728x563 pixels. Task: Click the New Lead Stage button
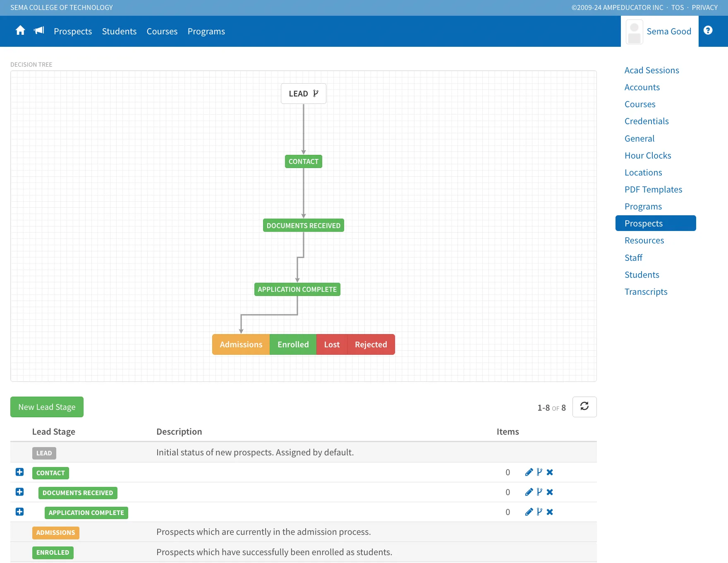[x=47, y=407]
